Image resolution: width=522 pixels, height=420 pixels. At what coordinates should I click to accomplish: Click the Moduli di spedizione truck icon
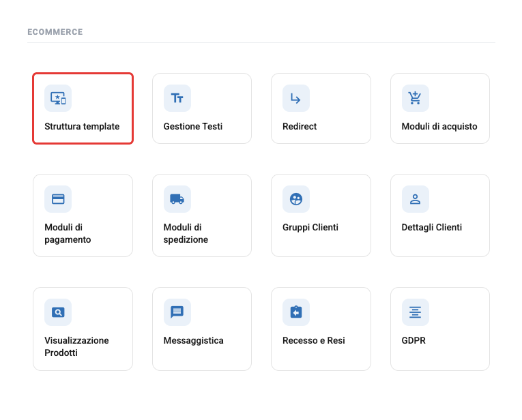177,199
